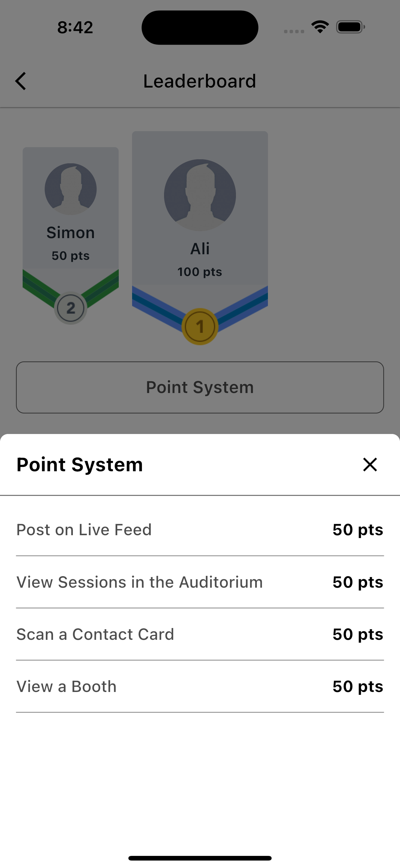Screen dimensions: 400x868
Task: Select the View a Booth row
Action: pyautogui.click(x=200, y=687)
